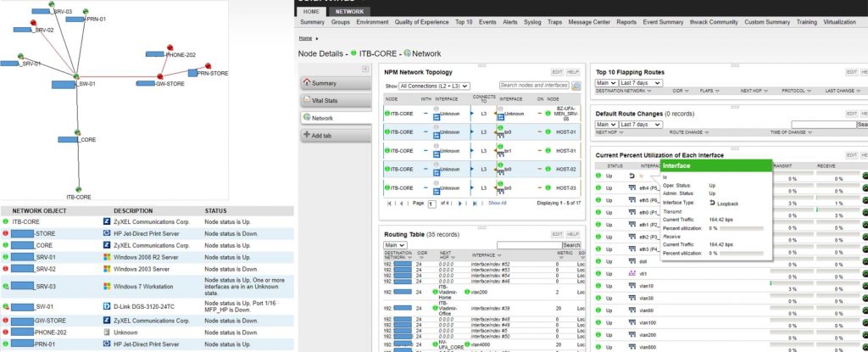Screen dimensions: 868x352
Task: Open the Message Center menu item
Action: click(589, 22)
